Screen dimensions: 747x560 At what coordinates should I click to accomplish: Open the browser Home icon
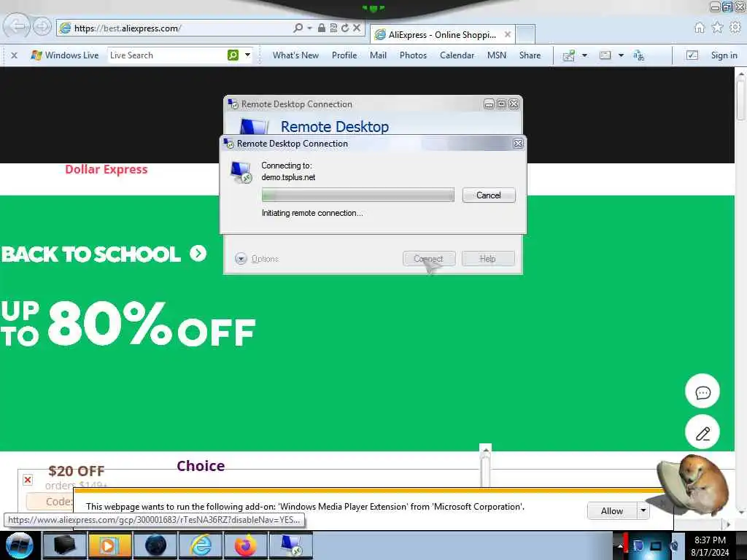700,28
